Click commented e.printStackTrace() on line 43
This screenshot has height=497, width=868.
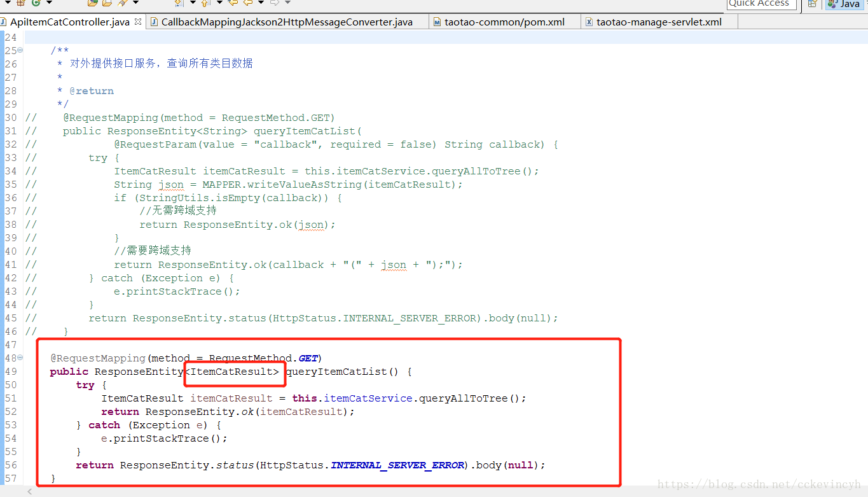click(x=177, y=291)
